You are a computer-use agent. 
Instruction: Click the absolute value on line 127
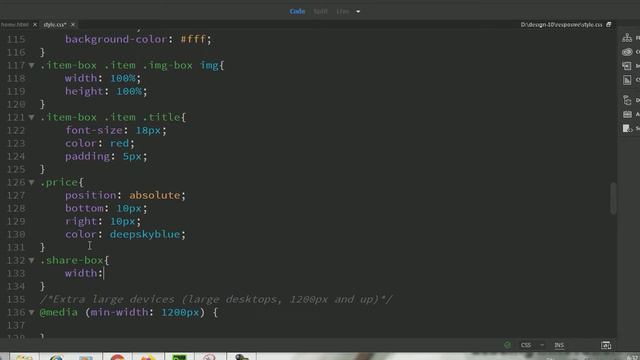[x=155, y=195]
